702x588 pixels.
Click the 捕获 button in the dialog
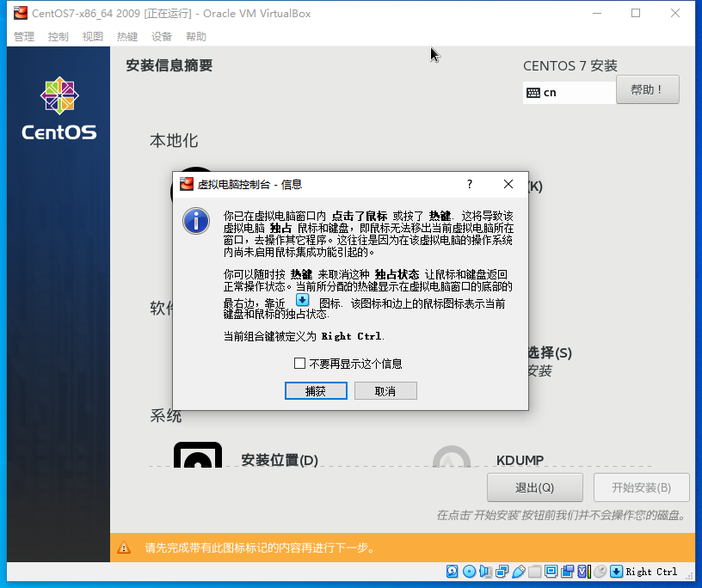(x=317, y=390)
